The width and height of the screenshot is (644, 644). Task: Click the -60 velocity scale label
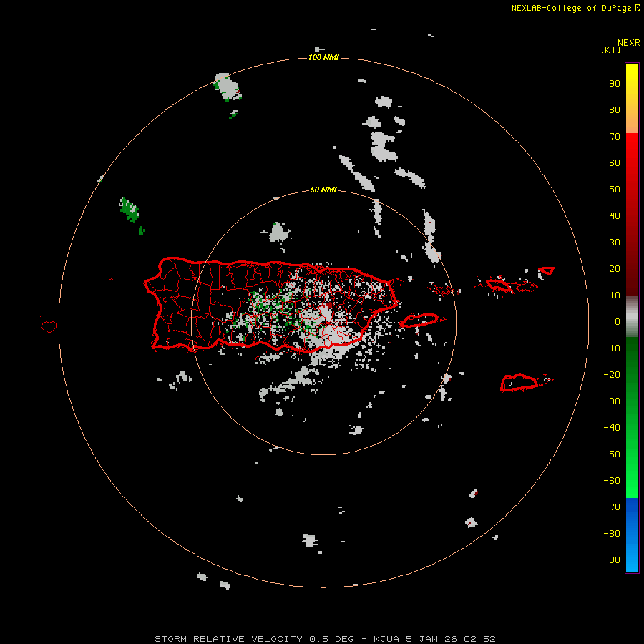[612, 481]
